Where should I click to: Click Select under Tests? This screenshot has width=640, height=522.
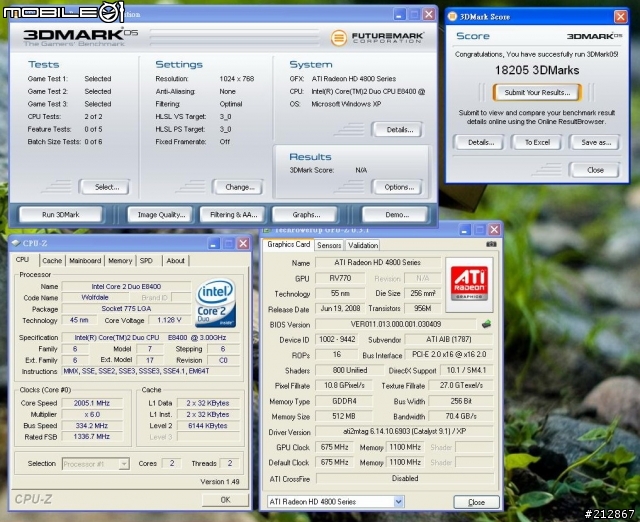click(x=105, y=187)
